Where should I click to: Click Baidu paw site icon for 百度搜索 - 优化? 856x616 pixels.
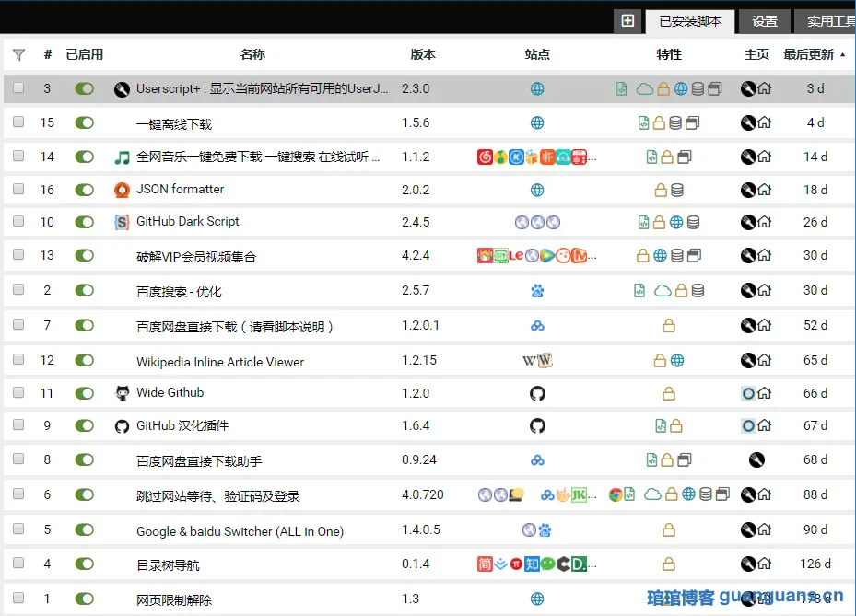coord(537,291)
